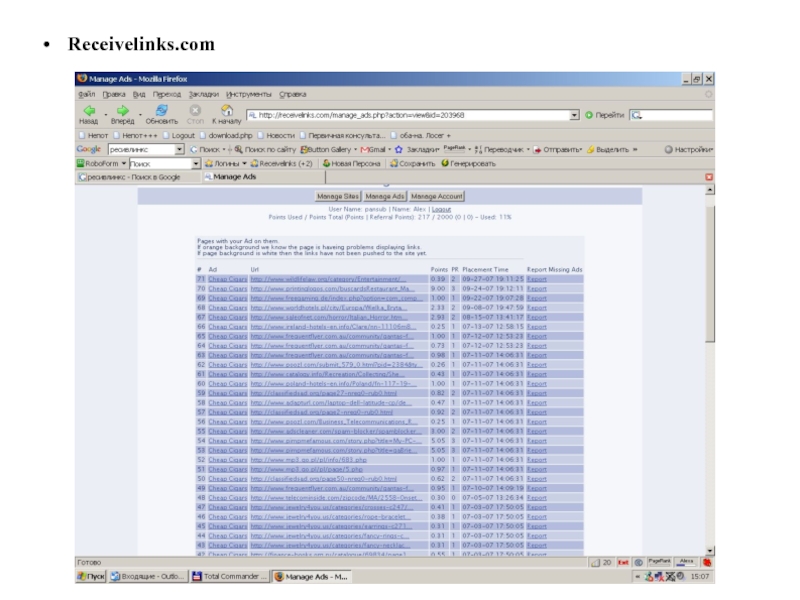
Task: Click RoboForm Новая Персона icon
Action: coord(327,164)
